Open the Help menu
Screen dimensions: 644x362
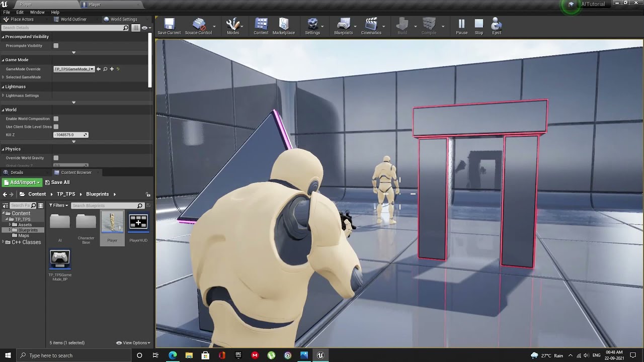(55, 12)
